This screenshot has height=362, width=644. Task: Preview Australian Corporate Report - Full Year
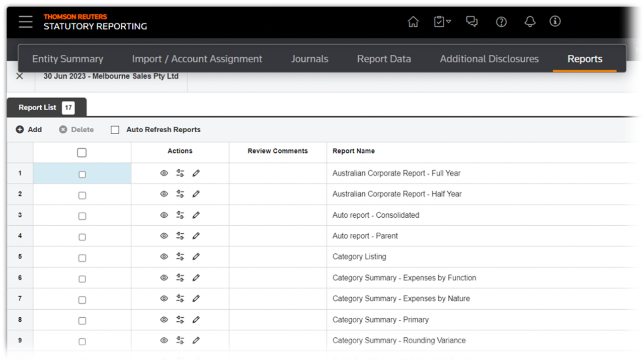pos(164,173)
